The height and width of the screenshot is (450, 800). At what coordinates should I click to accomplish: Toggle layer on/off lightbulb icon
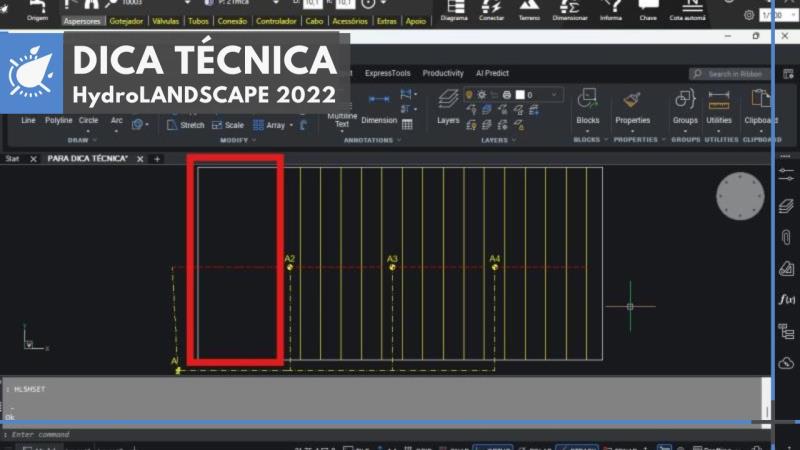[469, 95]
